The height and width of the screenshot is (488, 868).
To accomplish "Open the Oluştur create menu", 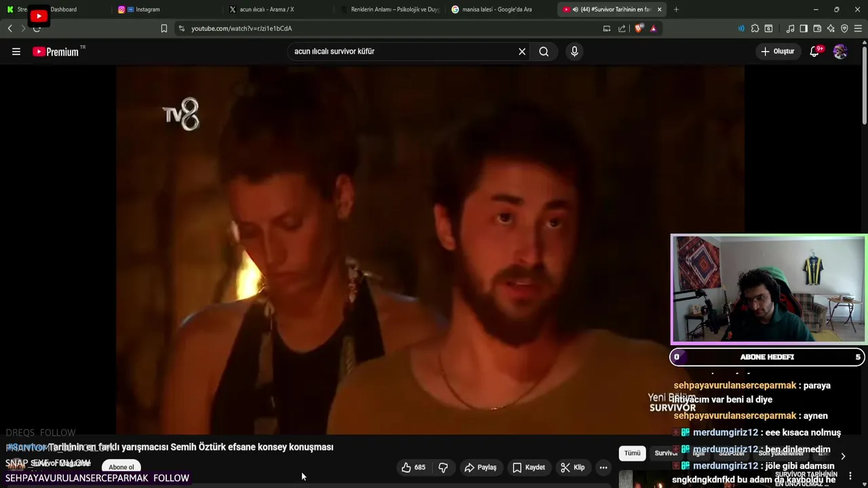I will 777,52.
